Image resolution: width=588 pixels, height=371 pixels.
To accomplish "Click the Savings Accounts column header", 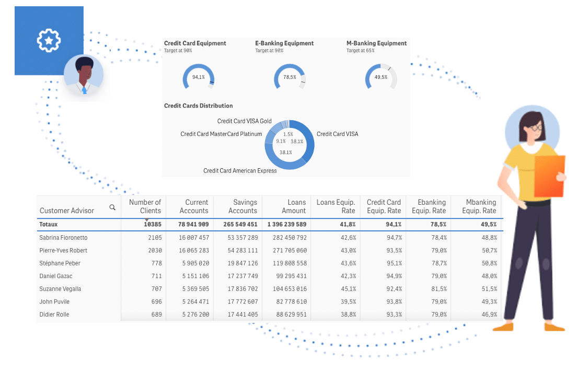I will tap(243, 206).
